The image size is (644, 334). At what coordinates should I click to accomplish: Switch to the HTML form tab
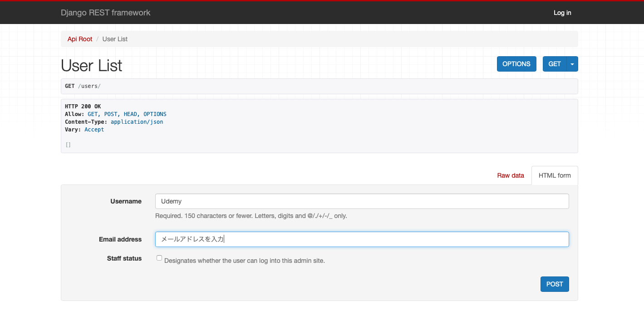click(x=554, y=175)
